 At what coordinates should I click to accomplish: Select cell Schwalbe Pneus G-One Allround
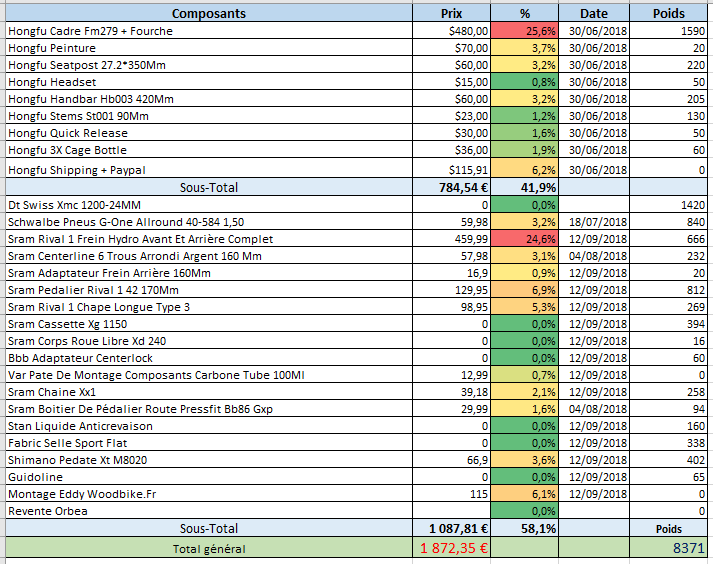[x=209, y=222]
